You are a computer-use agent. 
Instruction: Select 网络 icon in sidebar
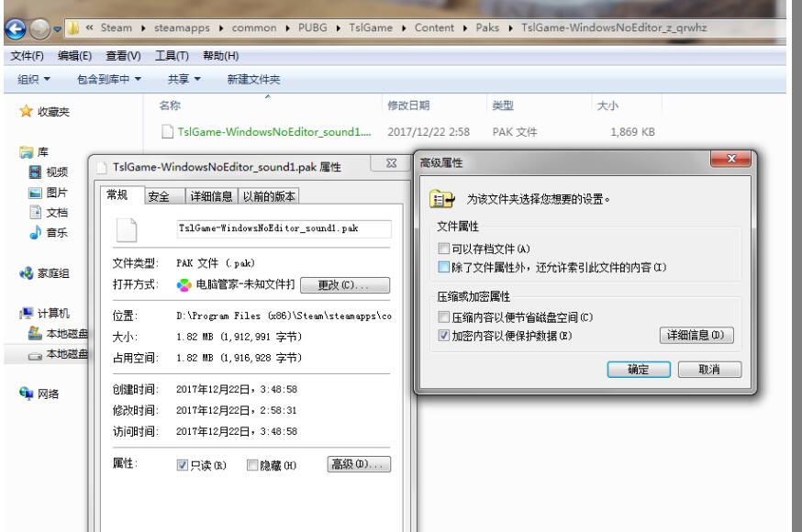tap(26, 393)
